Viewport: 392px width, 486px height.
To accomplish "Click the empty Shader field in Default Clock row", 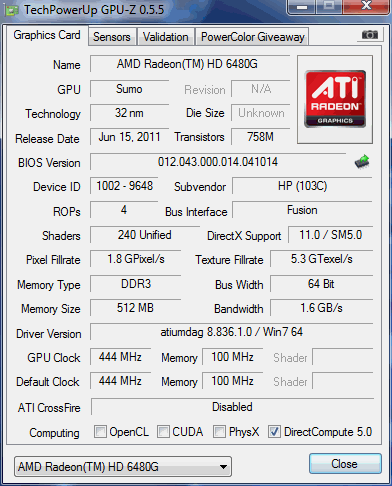I will click(342, 381).
